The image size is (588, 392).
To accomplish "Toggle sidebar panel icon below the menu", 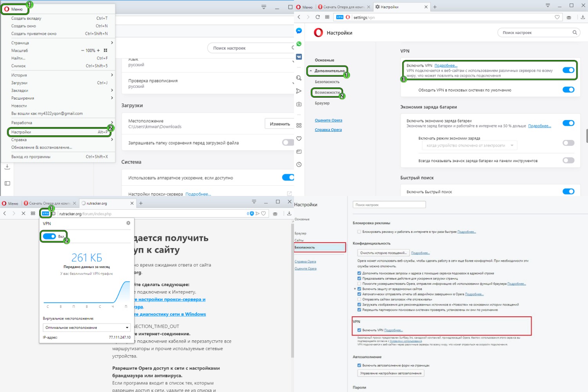I will (7, 183).
